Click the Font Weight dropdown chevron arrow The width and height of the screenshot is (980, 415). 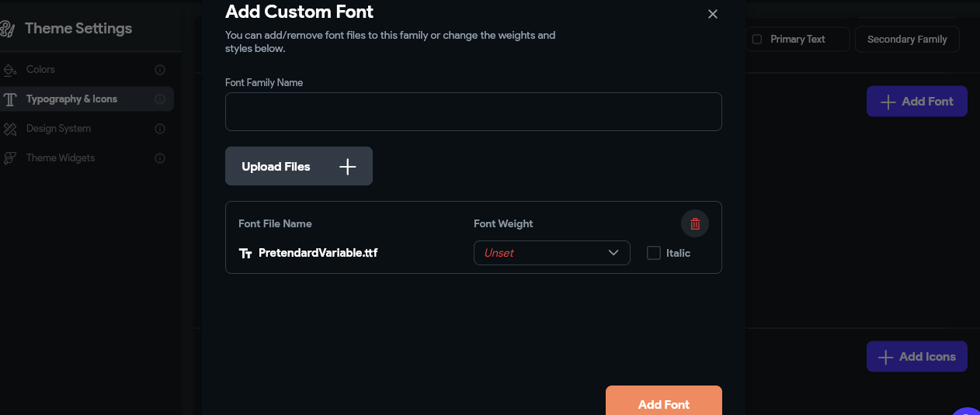click(x=613, y=253)
